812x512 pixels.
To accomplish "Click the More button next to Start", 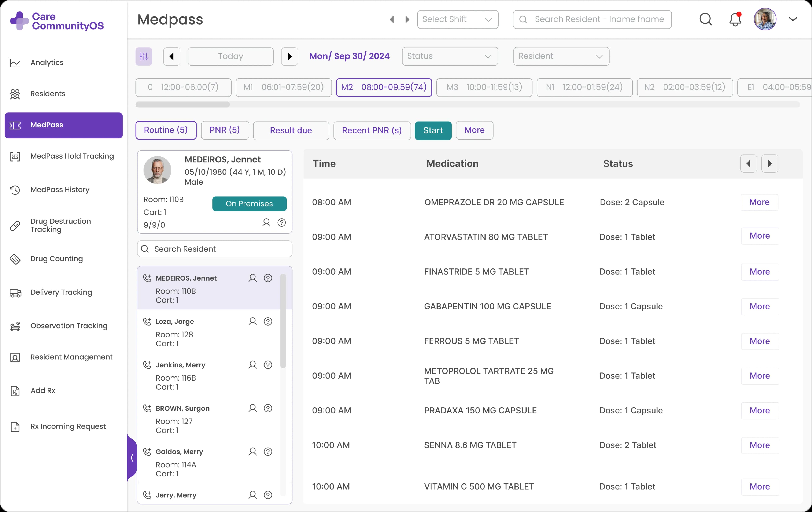I will (475, 130).
